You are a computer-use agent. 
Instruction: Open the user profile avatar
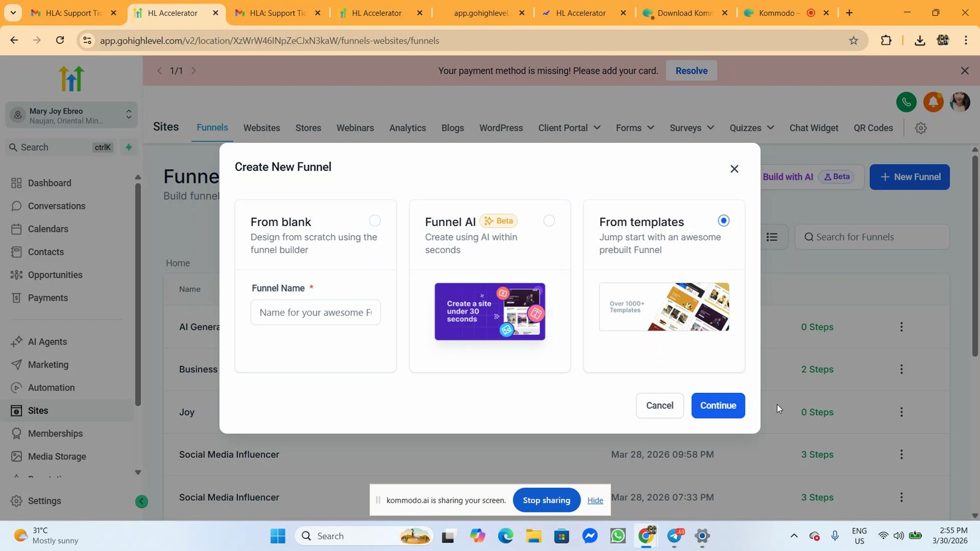point(960,102)
